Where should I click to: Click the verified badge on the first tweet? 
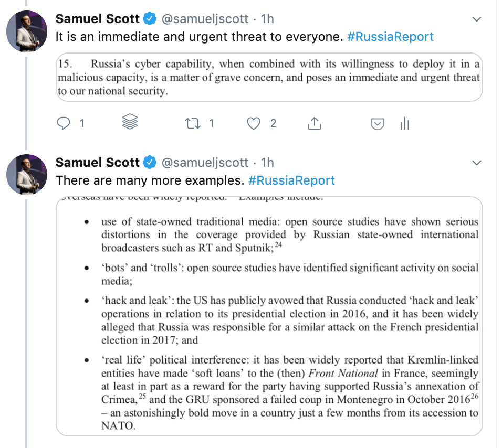coord(150,19)
